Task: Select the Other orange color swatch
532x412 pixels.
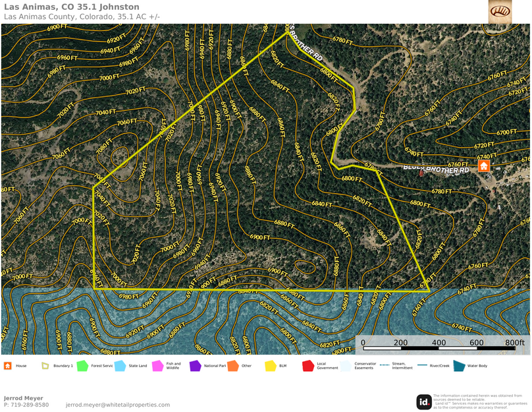Action: point(232,366)
